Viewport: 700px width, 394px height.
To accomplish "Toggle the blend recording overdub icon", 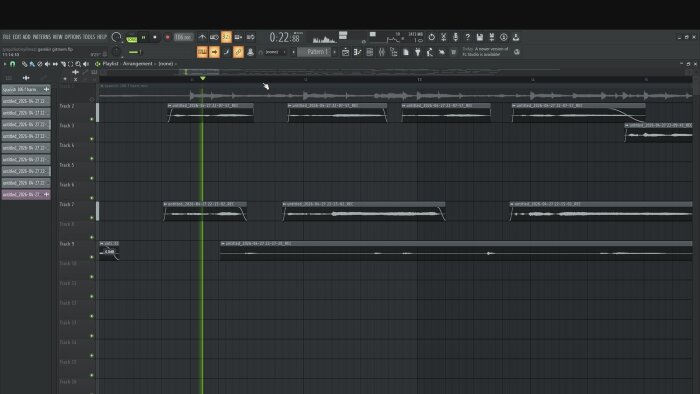I will pos(238,37).
